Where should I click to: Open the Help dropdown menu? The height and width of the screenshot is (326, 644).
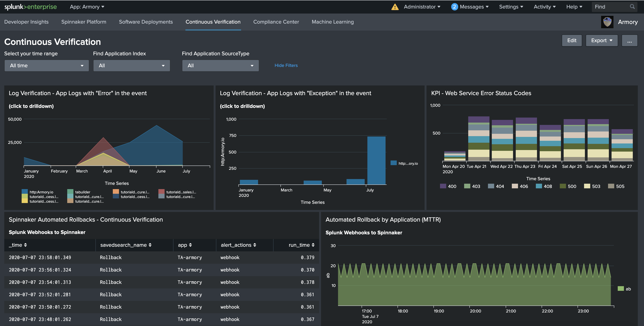(574, 7)
